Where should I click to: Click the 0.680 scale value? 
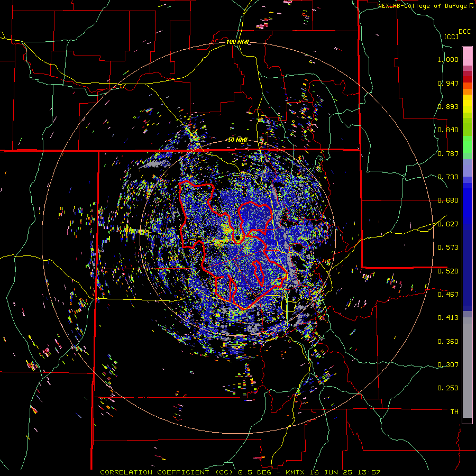click(448, 200)
